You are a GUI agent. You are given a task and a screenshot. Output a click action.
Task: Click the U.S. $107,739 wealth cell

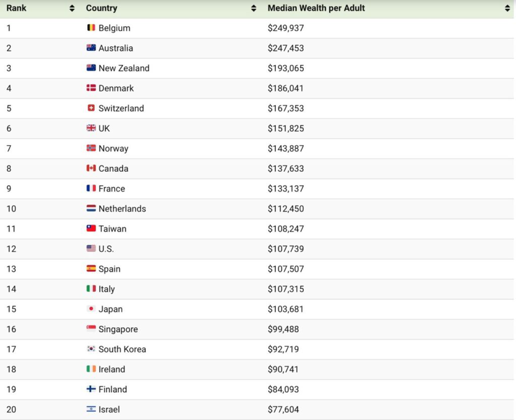[x=286, y=249]
